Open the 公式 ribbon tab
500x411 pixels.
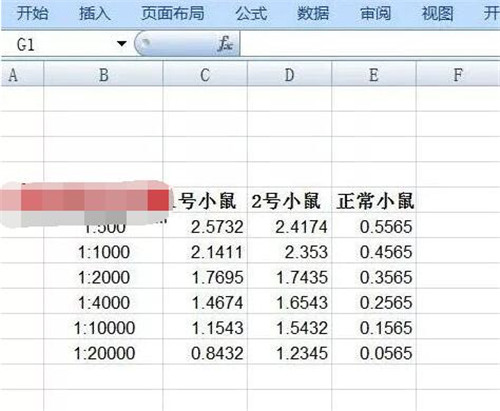coord(251,14)
